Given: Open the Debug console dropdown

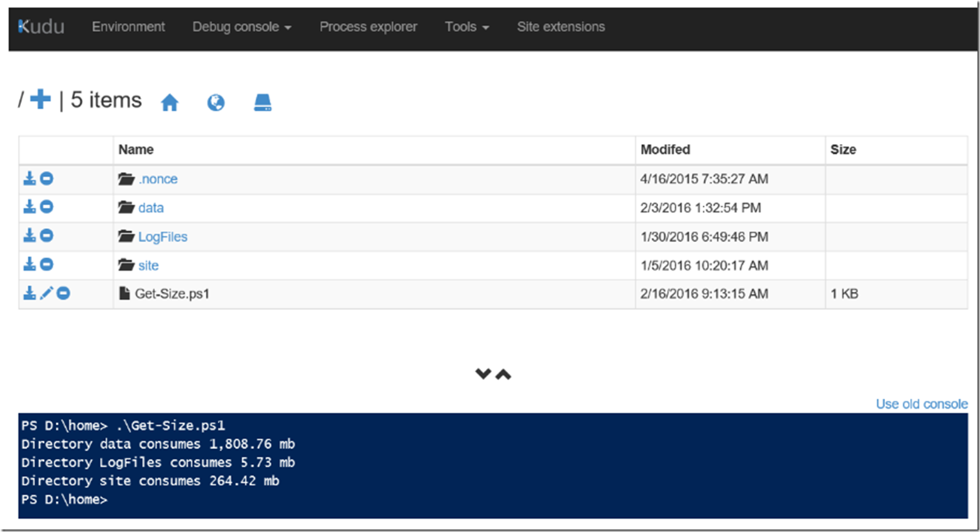Looking at the screenshot, I should coord(241,27).
